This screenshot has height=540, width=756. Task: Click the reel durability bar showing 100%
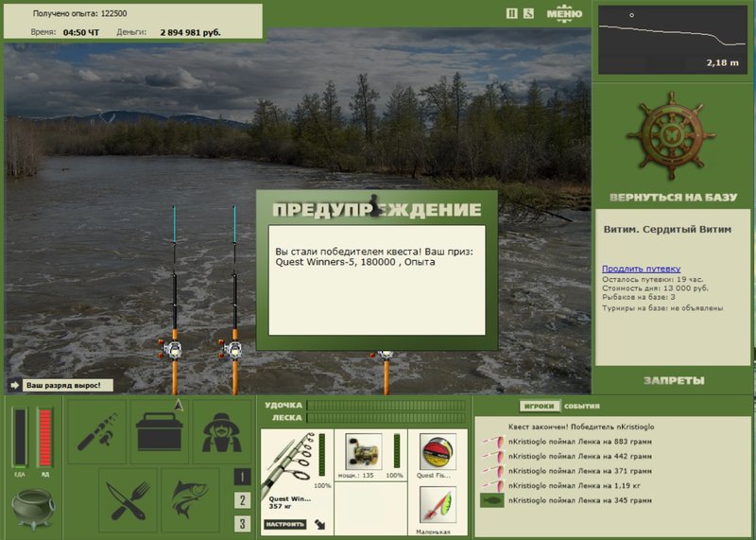397,451
